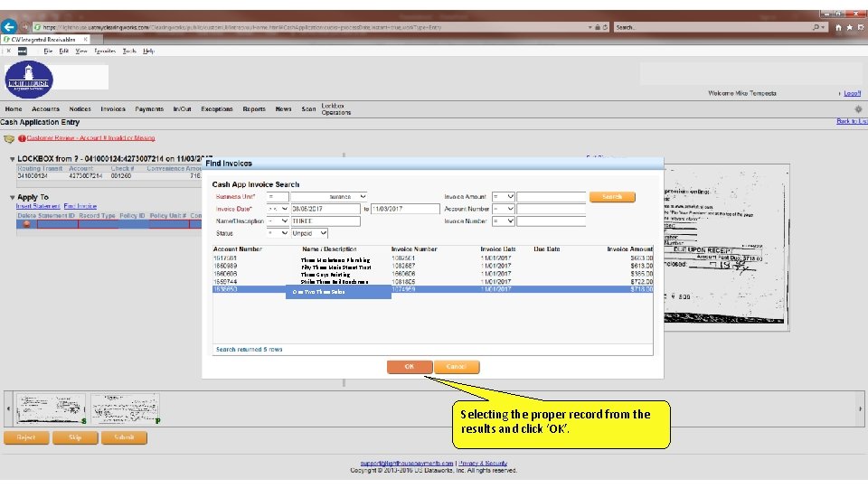The height and width of the screenshot is (488, 868).
Task: Open the Reports navigation tab
Action: click(254, 109)
